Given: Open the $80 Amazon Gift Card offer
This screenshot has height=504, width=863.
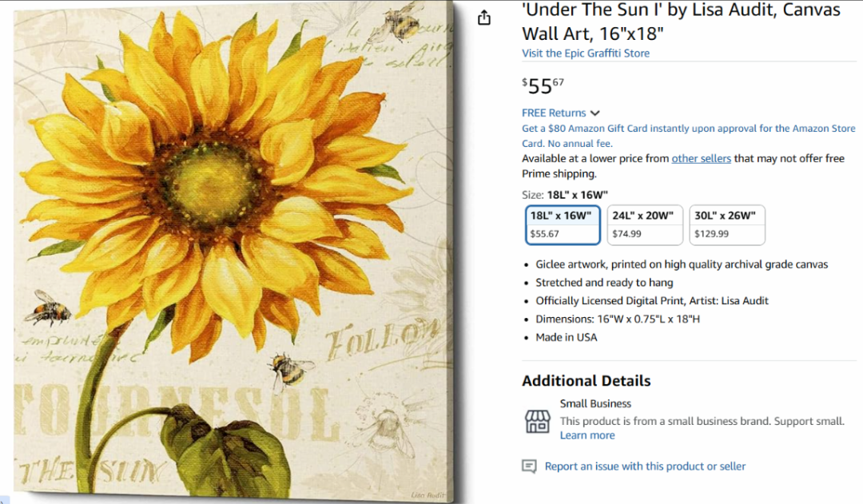Looking at the screenshot, I should pos(688,136).
